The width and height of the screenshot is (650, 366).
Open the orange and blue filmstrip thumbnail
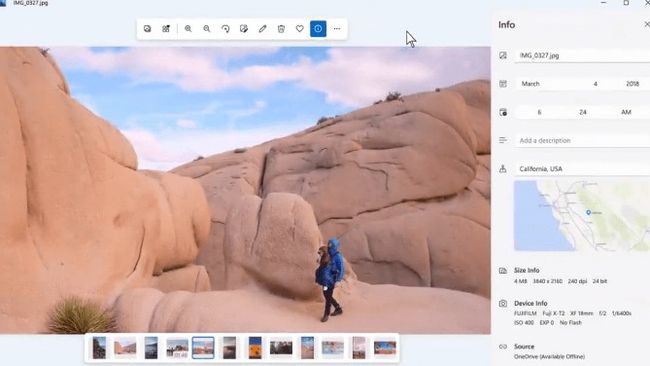pyautogui.click(x=255, y=347)
